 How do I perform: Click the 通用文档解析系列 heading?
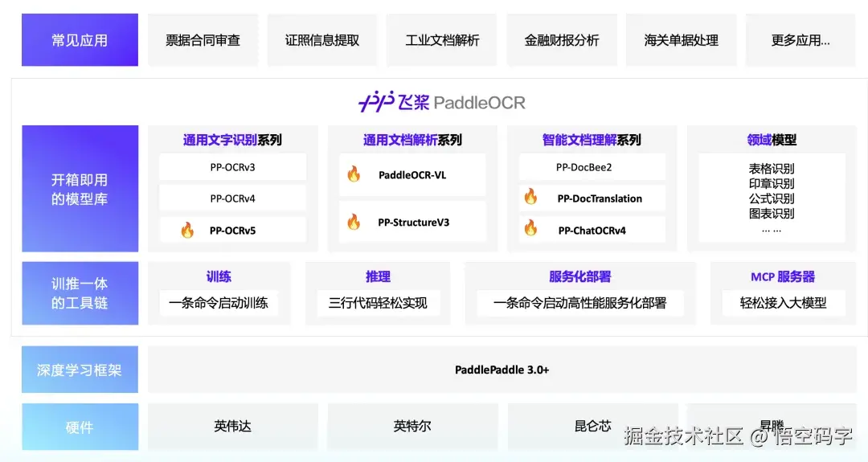click(x=412, y=140)
